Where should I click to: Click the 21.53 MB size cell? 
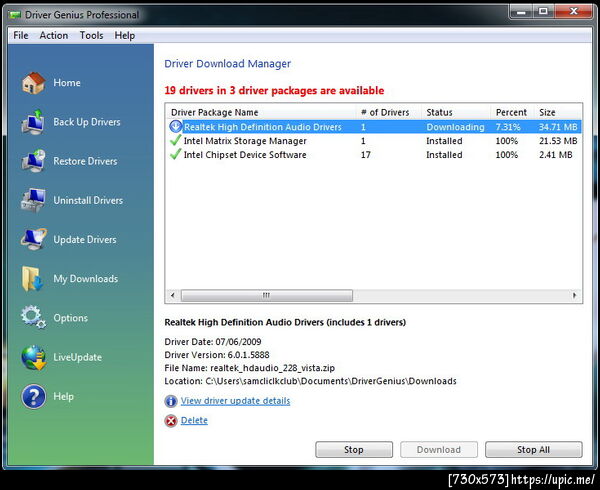(x=558, y=141)
